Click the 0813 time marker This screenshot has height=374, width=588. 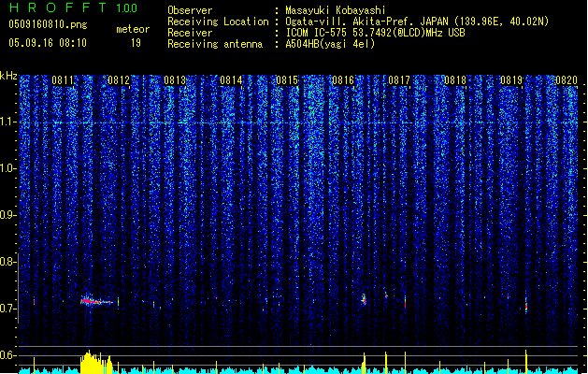(x=175, y=80)
